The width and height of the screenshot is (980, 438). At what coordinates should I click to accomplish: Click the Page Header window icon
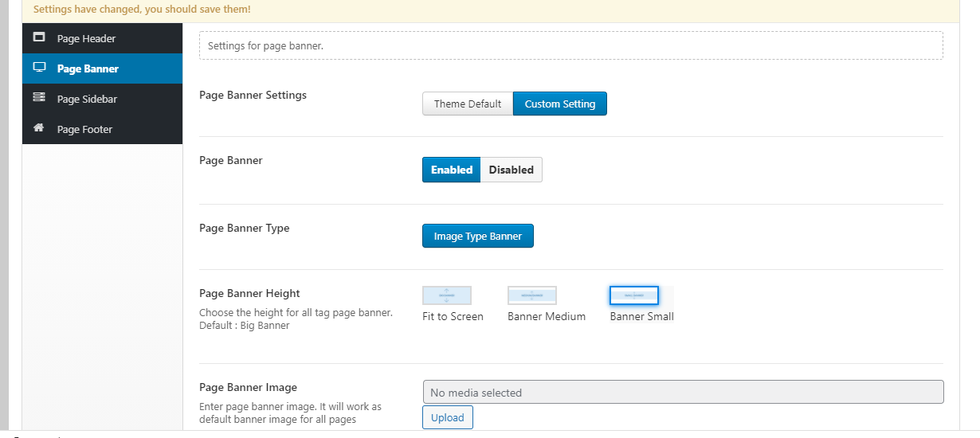pyautogui.click(x=39, y=37)
